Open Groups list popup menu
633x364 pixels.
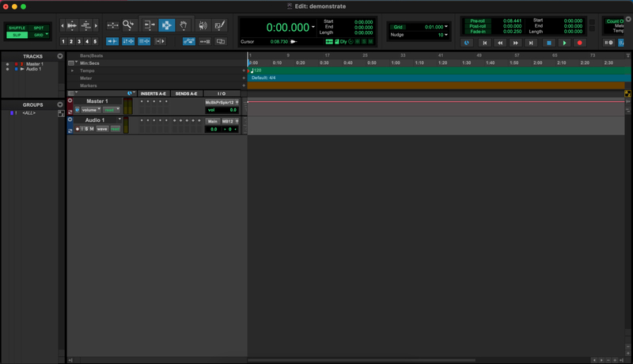click(60, 104)
